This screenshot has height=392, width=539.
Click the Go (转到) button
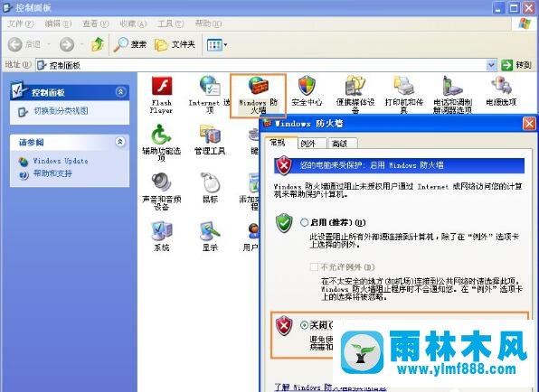point(516,64)
